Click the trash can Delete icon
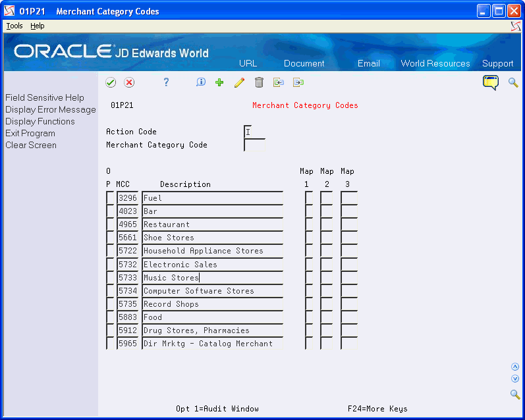The width and height of the screenshot is (525, 420). [x=259, y=82]
